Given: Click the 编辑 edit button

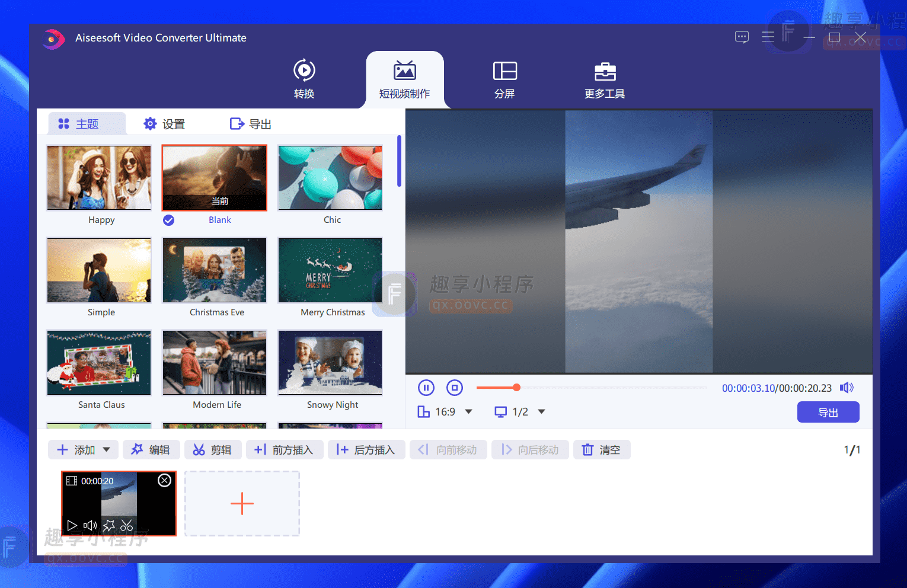Looking at the screenshot, I should tap(151, 450).
